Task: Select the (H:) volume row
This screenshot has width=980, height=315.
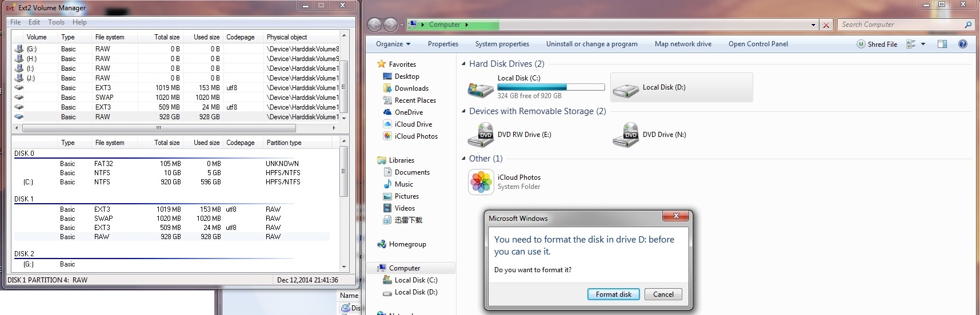Action: click(x=175, y=59)
